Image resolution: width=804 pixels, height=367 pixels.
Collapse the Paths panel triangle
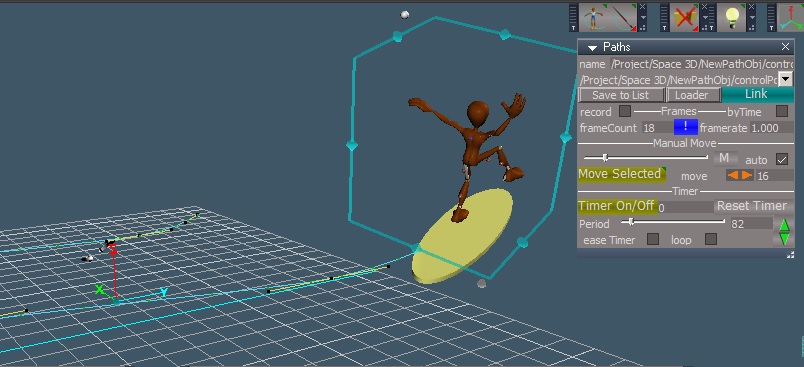click(x=592, y=48)
